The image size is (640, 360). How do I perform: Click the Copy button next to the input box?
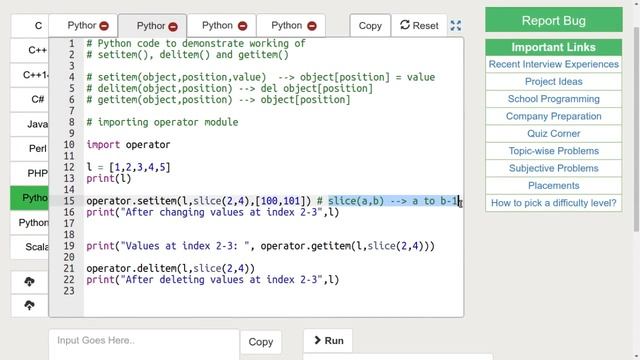(x=261, y=342)
